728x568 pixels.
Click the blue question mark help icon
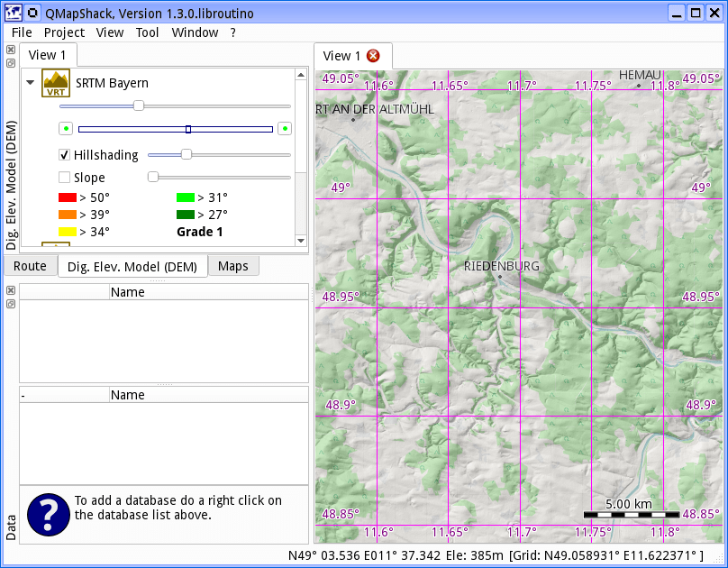[49, 514]
